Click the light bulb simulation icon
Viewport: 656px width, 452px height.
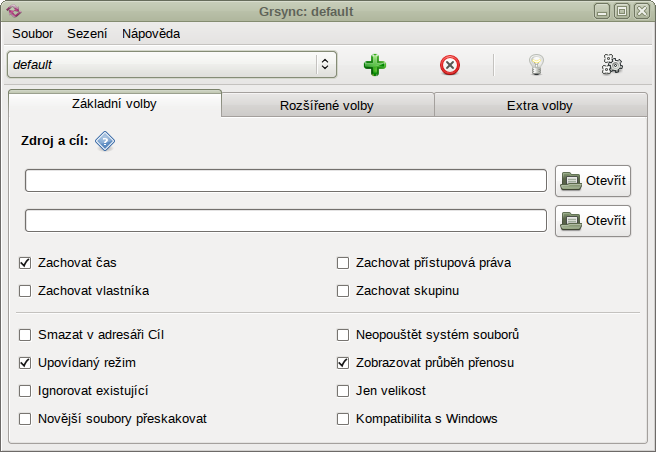pos(536,65)
